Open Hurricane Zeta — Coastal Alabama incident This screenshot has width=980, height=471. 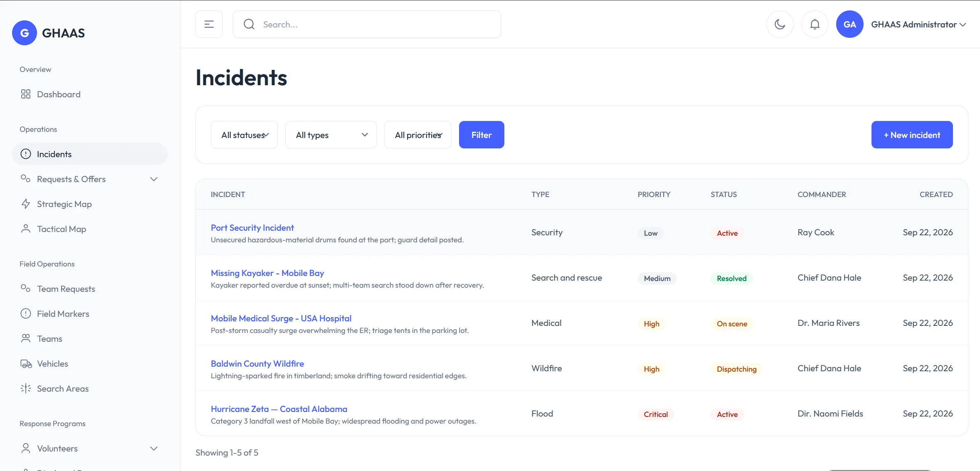coord(279,409)
